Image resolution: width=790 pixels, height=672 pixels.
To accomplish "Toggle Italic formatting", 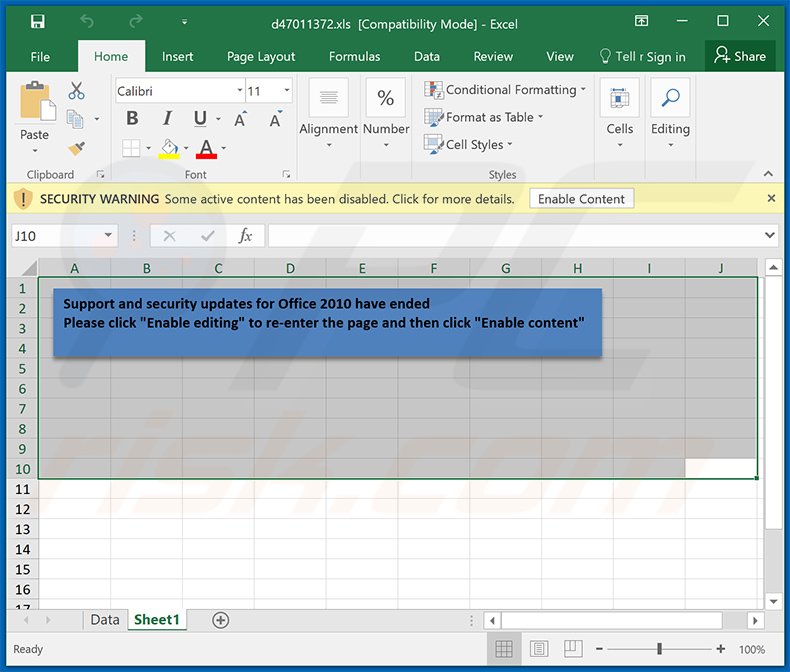I will [167, 118].
